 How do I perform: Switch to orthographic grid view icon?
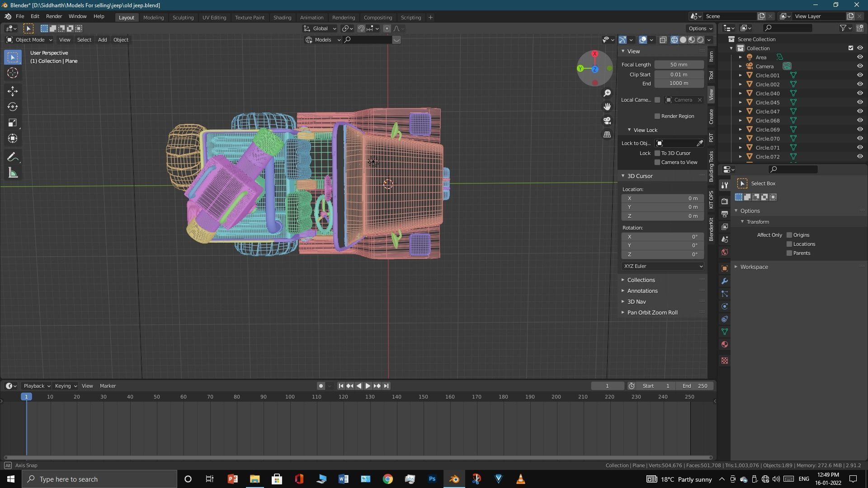pyautogui.click(x=607, y=135)
